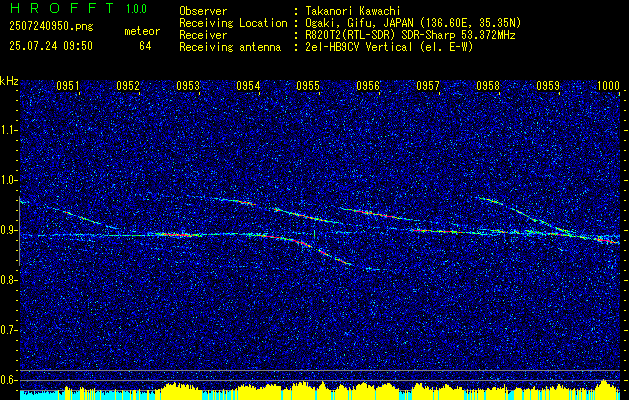This screenshot has width=629, height=400.
Task: Click the 1.0 frequency axis label
Action: 9,180
